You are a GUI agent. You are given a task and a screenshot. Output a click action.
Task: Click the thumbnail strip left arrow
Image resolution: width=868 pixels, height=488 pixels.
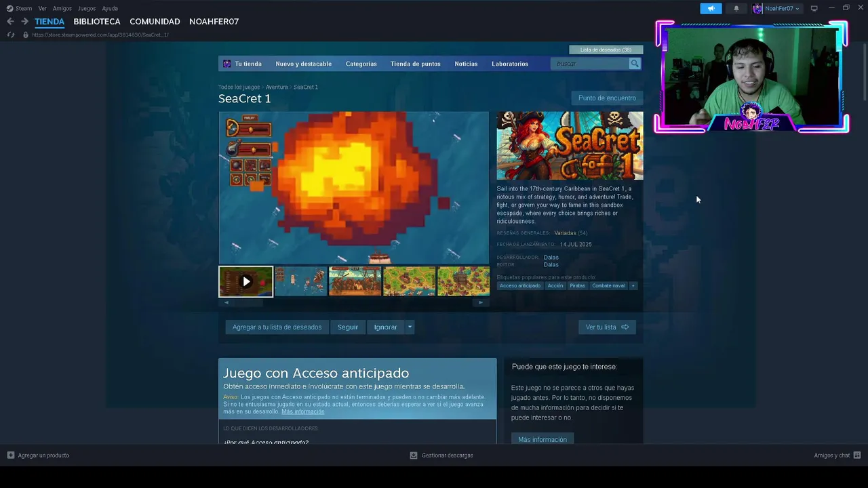pos(226,302)
